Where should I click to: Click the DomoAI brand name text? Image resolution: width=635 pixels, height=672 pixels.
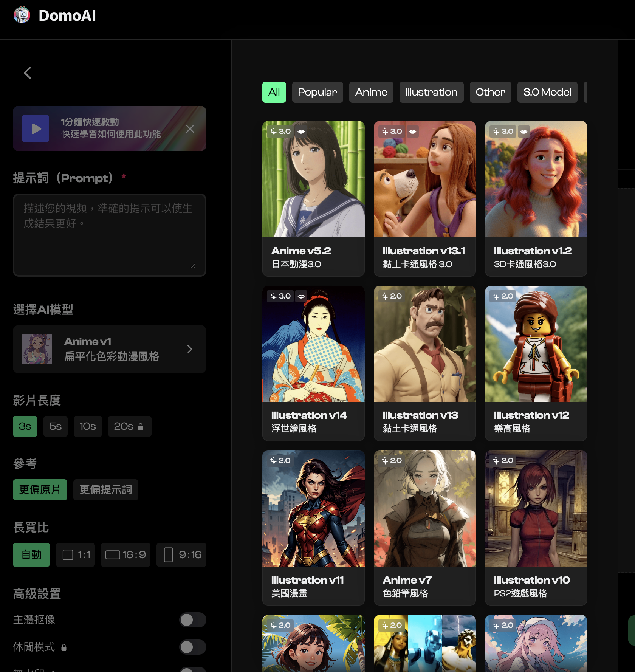click(x=67, y=16)
